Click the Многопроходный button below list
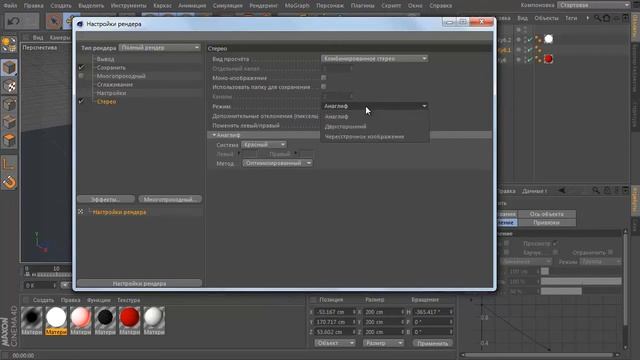 (170, 200)
